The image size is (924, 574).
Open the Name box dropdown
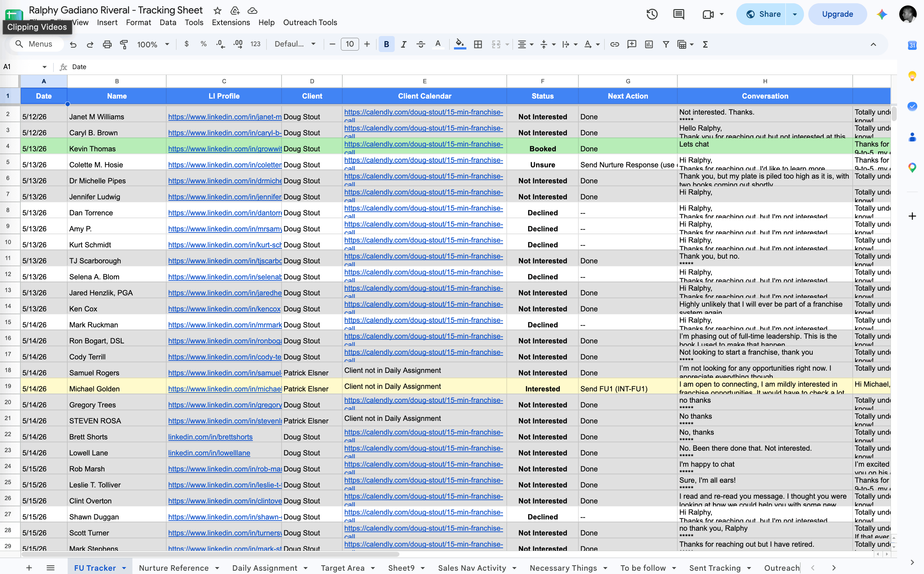(44, 67)
